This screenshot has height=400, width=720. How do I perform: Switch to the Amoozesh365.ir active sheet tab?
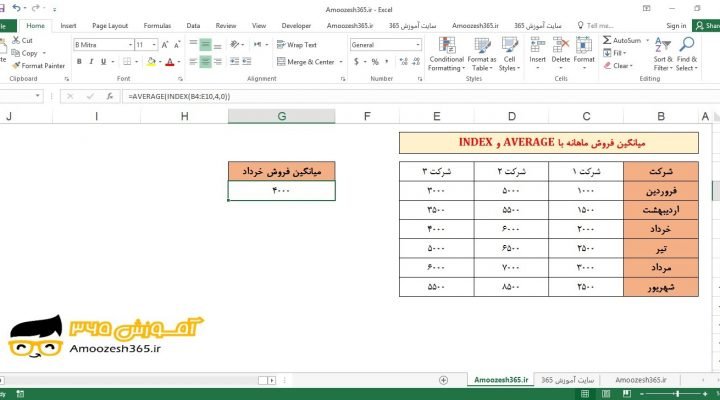[501, 380]
